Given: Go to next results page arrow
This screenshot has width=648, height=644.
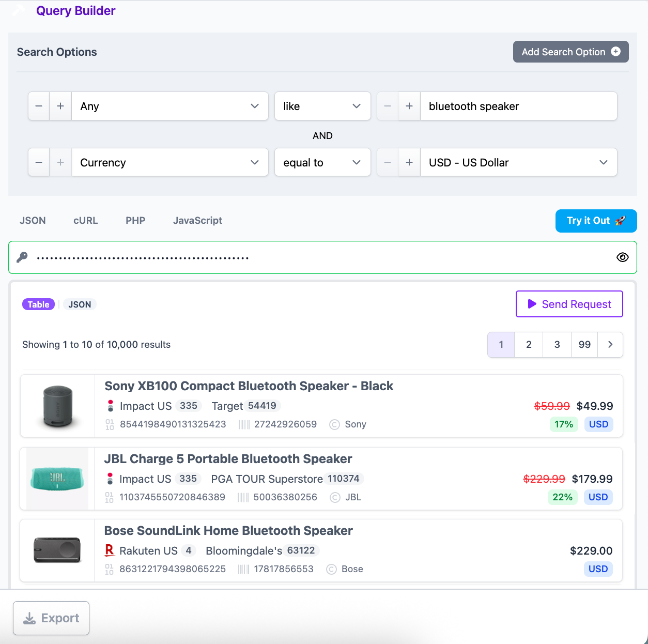Looking at the screenshot, I should pyautogui.click(x=610, y=345).
